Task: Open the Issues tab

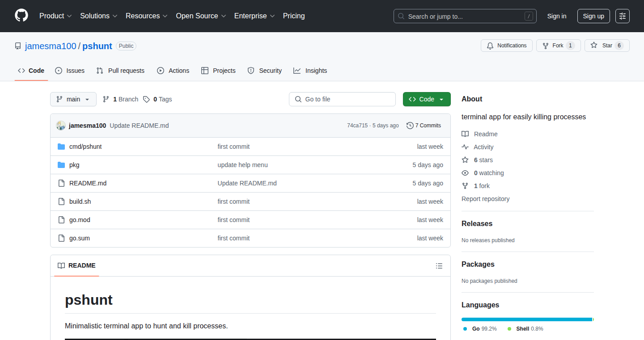Action: 70,71
